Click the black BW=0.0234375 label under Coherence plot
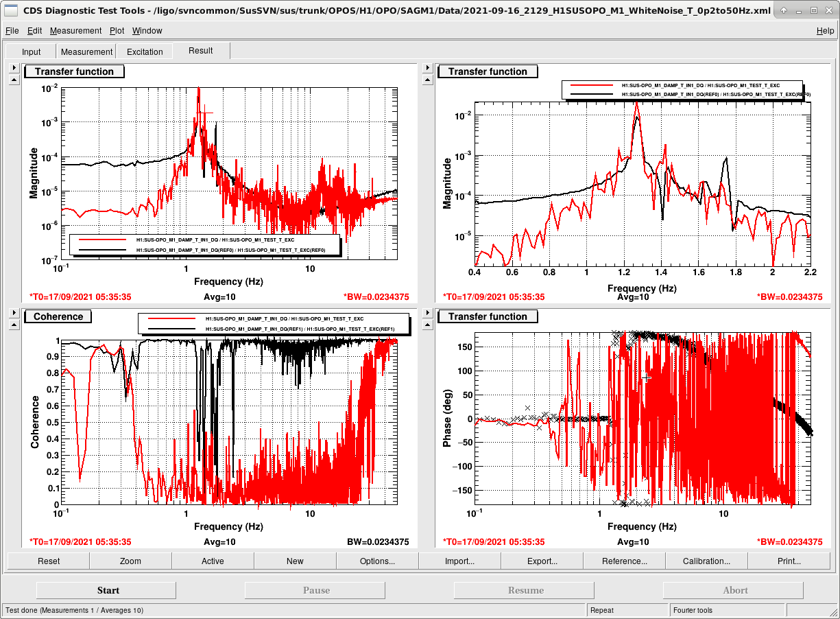The image size is (840, 619). (378, 542)
